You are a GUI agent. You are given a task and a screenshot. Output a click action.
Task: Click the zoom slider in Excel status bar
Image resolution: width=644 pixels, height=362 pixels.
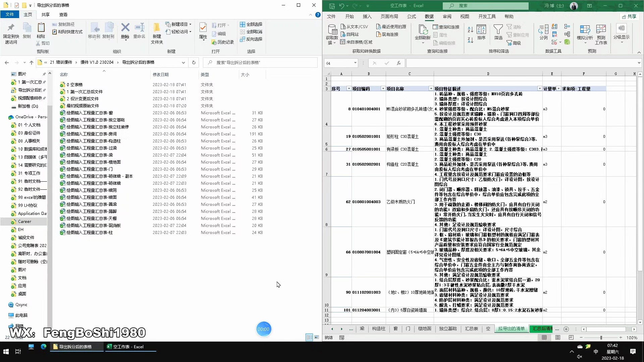601,338
